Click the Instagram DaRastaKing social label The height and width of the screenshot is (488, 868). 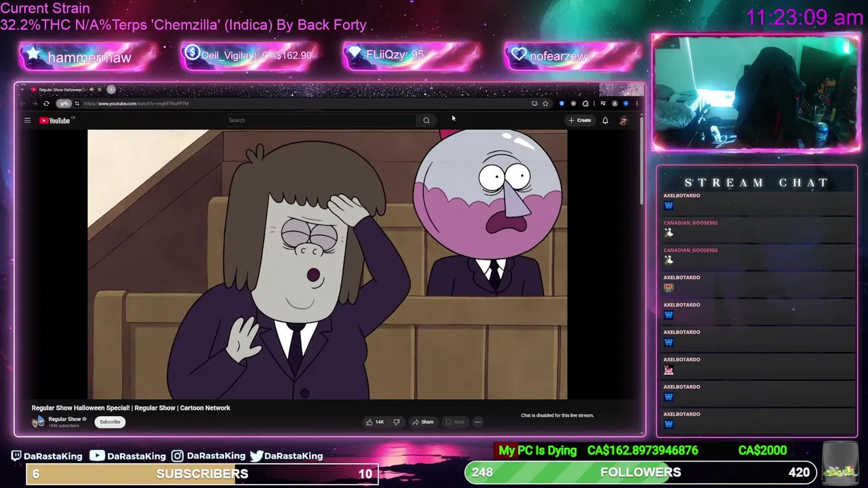pyautogui.click(x=209, y=456)
